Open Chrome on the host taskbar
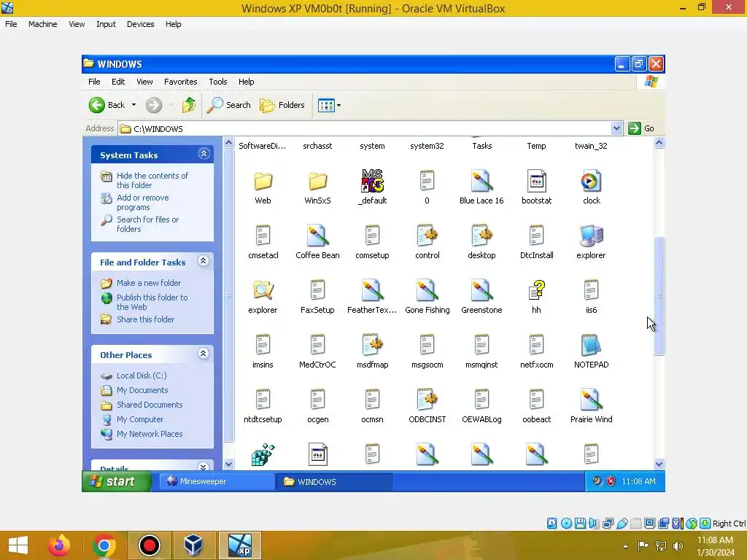The image size is (747, 560). [104, 545]
